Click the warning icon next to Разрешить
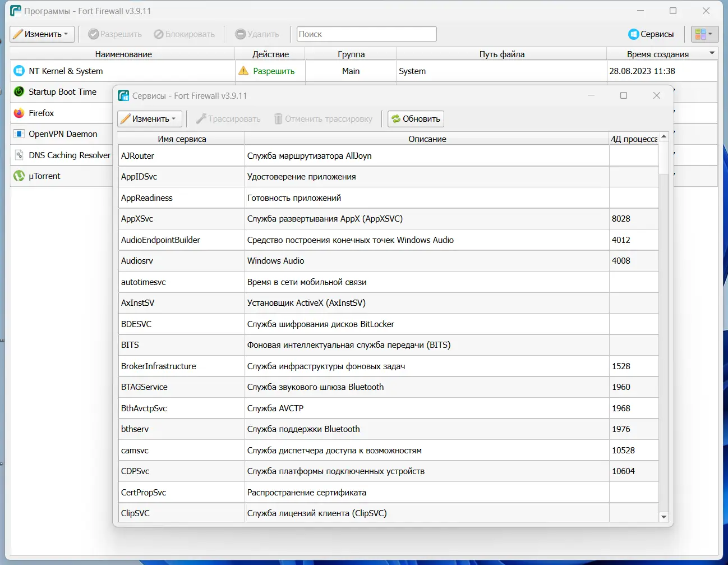This screenshot has width=728, height=565. 243,71
